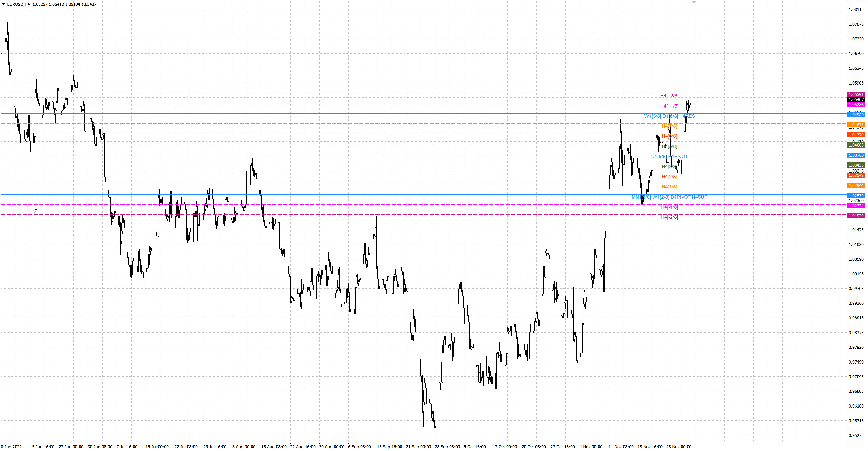
Task: Click the 1.08115 price scale value
Action: coord(856,10)
